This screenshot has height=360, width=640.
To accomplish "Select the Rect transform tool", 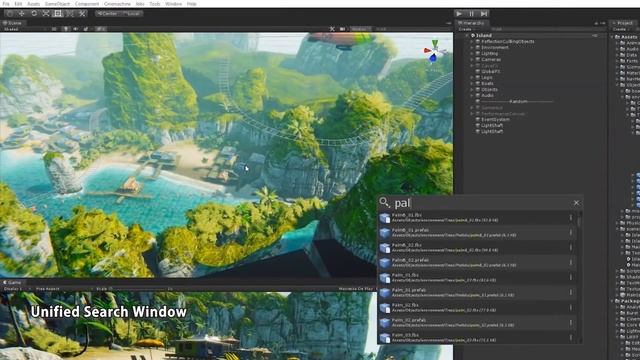I will (x=58, y=13).
